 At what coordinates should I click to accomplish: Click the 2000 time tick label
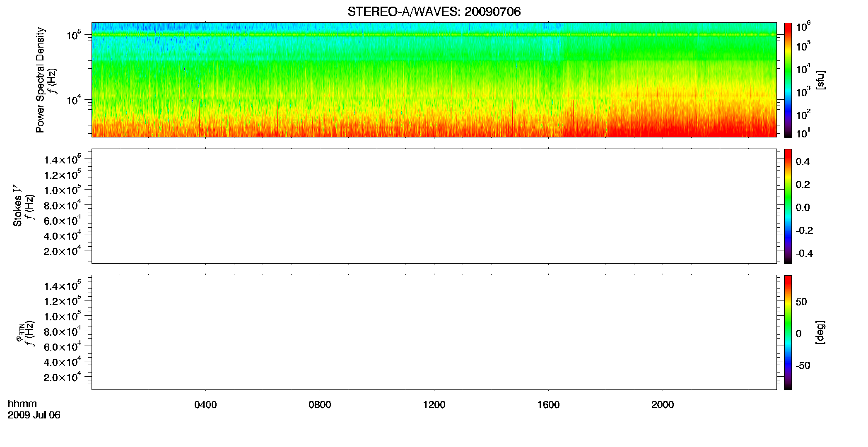663,405
